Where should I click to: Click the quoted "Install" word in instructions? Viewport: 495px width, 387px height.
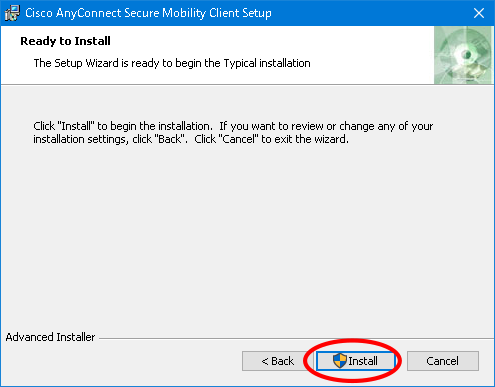[76, 126]
